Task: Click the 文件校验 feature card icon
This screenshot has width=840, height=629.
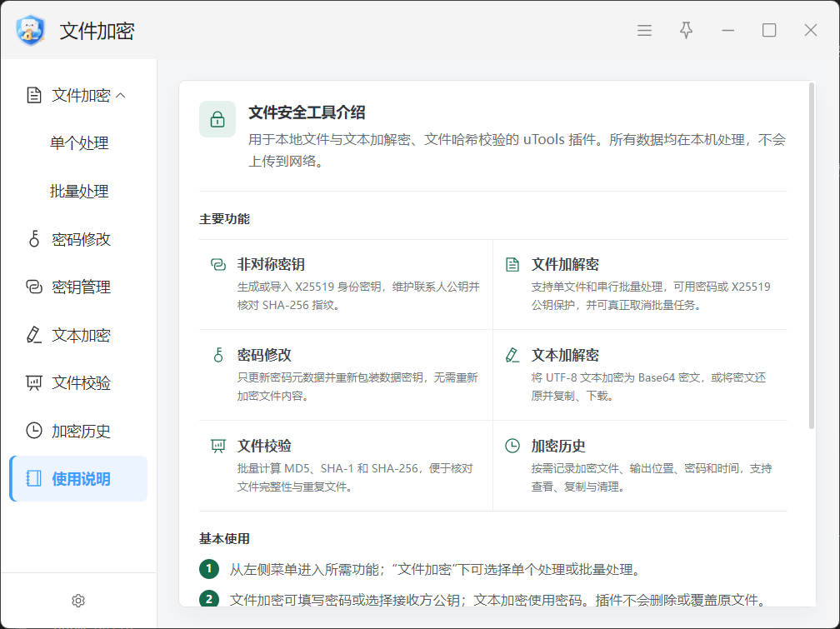Action: pyautogui.click(x=218, y=446)
